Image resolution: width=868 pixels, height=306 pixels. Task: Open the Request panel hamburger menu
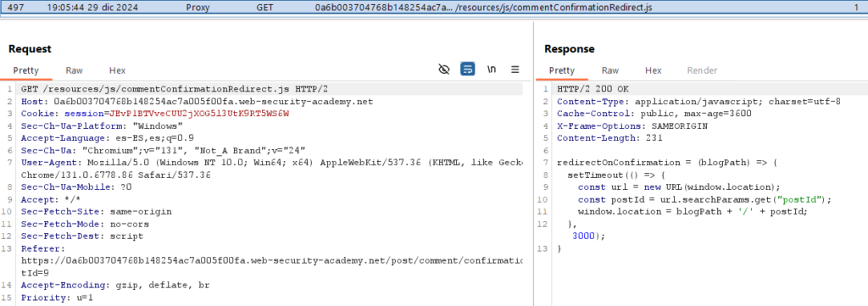point(515,70)
